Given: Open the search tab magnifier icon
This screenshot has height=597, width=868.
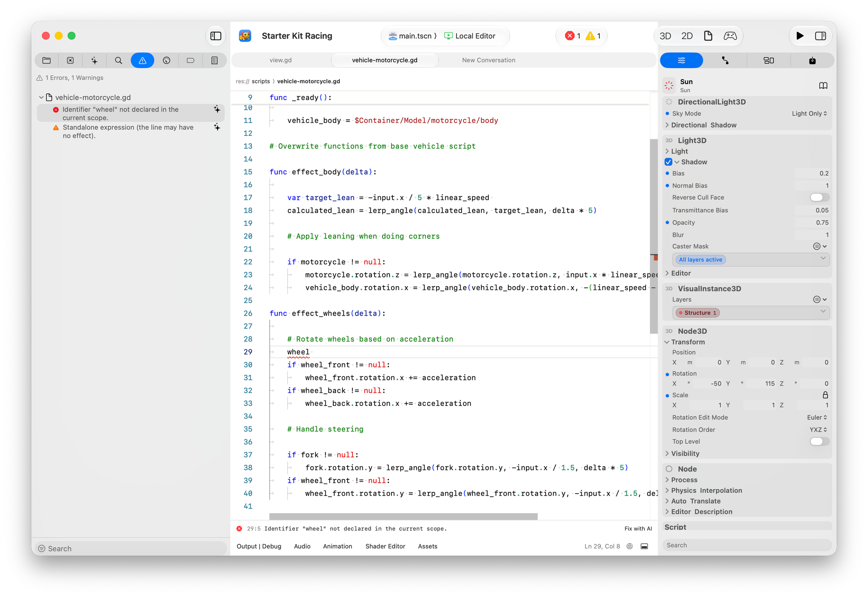Looking at the screenshot, I should [x=118, y=60].
